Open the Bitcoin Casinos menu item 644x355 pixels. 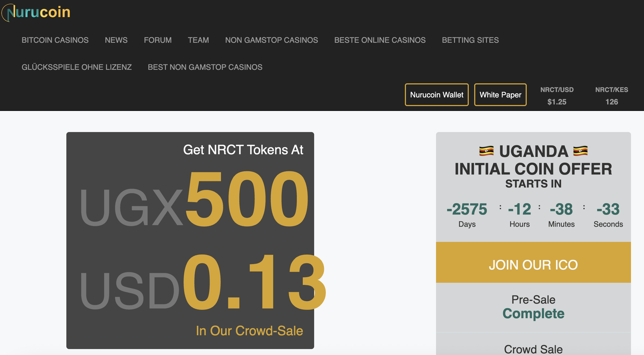(x=55, y=40)
